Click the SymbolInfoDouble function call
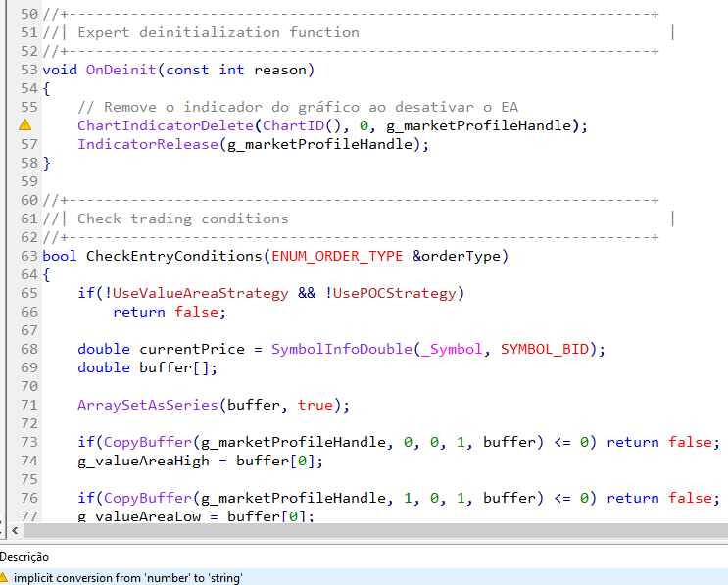This screenshot has height=585, width=728. [x=342, y=349]
